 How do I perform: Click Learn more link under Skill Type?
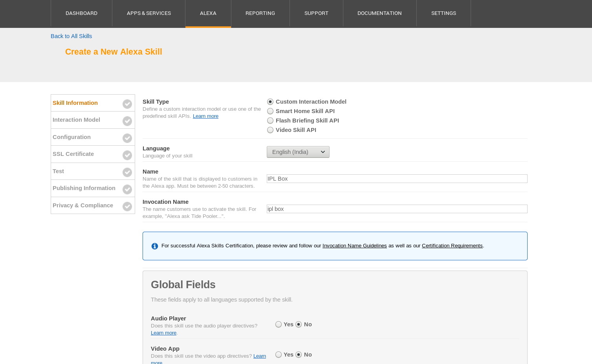coord(205,116)
